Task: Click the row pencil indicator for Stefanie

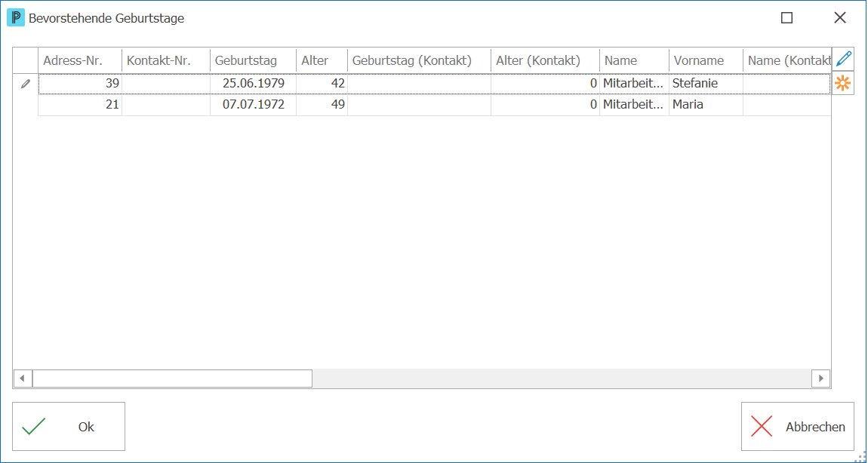Action: click(26, 84)
